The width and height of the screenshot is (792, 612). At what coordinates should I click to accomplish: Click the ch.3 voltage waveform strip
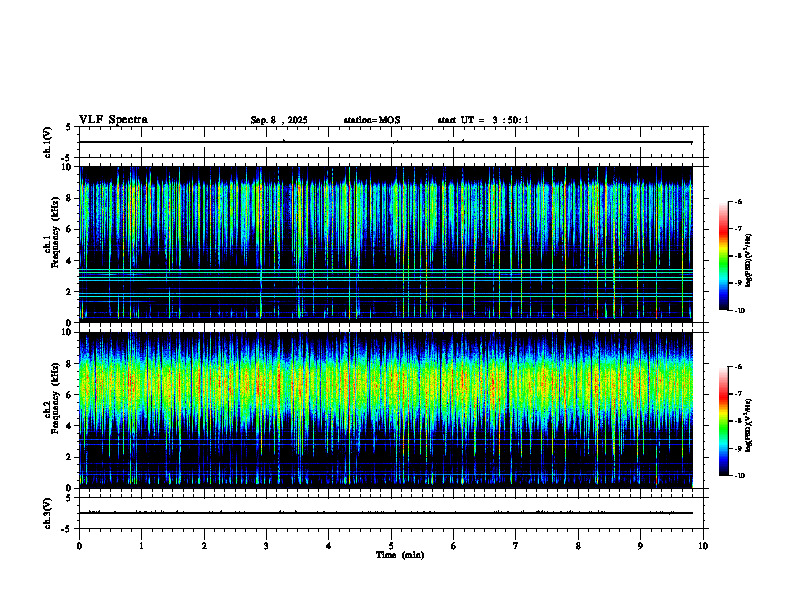[391, 513]
